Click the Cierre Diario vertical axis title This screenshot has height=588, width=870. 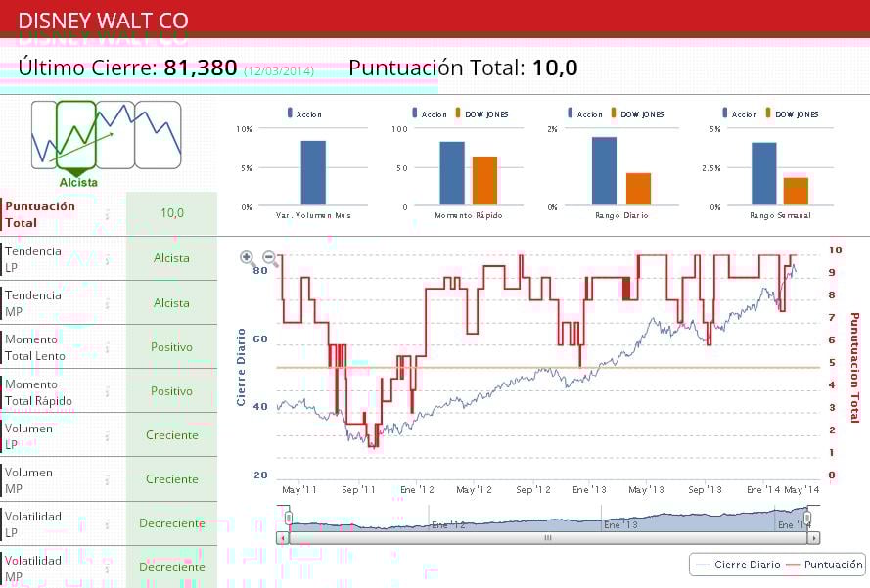click(x=241, y=367)
